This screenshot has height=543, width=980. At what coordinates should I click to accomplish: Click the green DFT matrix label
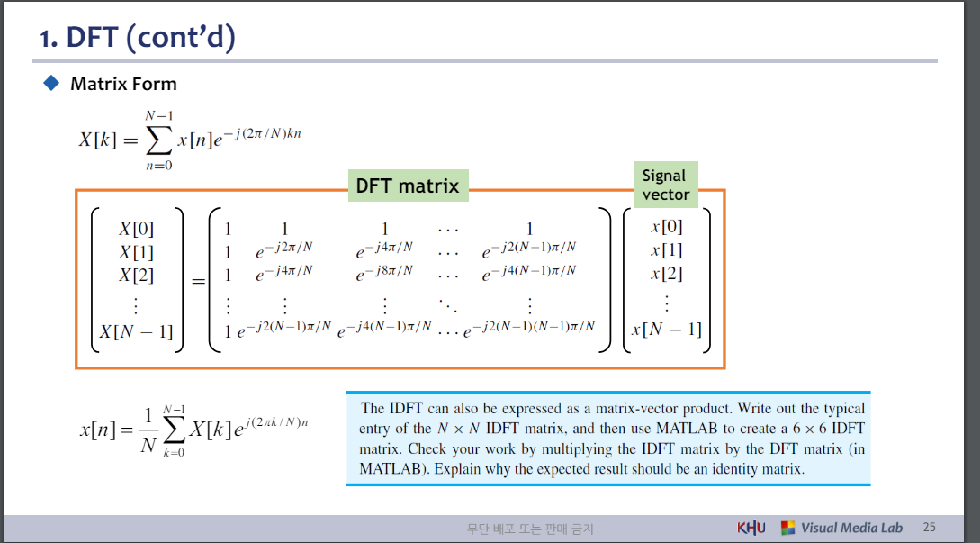pyautogui.click(x=408, y=186)
